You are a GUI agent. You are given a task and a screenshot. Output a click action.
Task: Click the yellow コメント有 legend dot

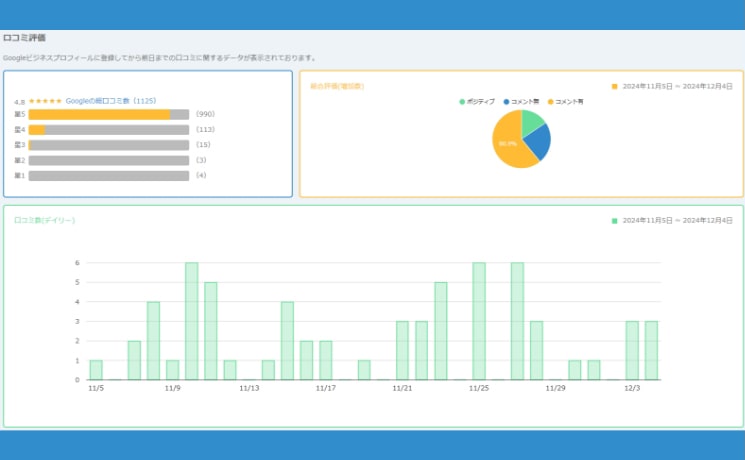[x=550, y=101]
